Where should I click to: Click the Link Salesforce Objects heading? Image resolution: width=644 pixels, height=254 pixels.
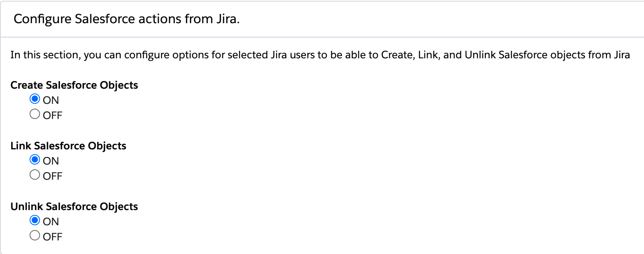[68, 146]
